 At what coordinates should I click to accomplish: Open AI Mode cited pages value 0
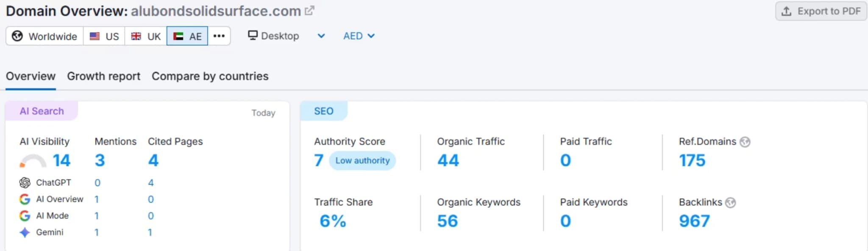tap(151, 216)
